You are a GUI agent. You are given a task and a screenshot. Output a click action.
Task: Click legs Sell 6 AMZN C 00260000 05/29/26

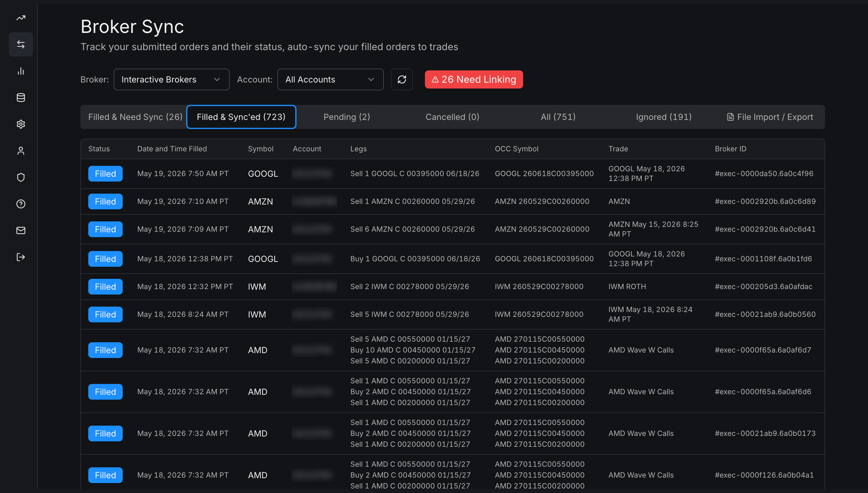pos(413,229)
